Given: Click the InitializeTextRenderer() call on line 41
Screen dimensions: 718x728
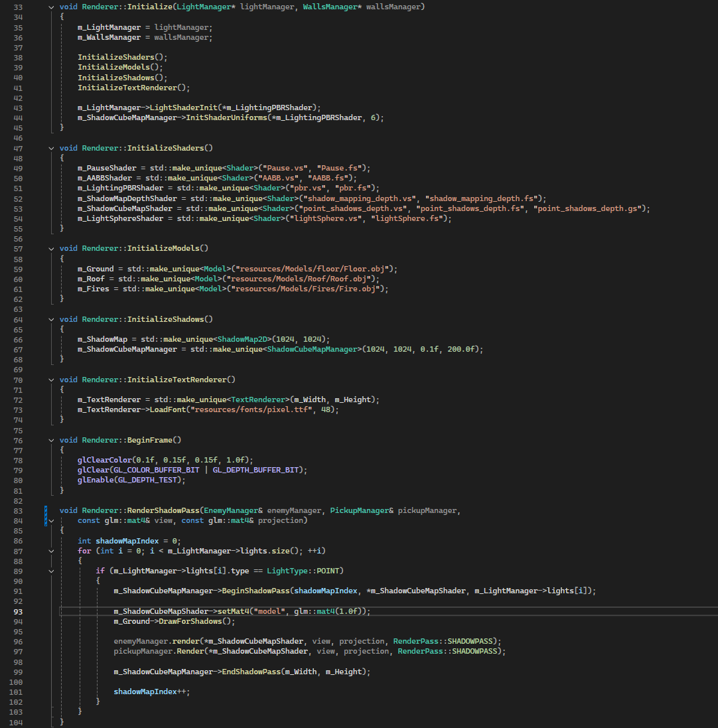Looking at the screenshot, I should pos(133,88).
